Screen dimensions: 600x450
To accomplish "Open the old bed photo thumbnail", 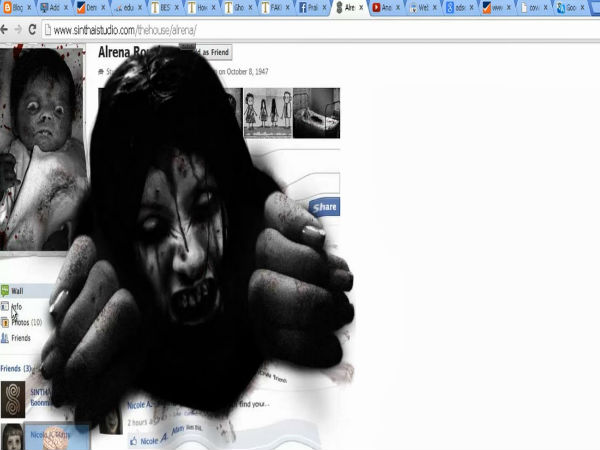I will (316, 113).
